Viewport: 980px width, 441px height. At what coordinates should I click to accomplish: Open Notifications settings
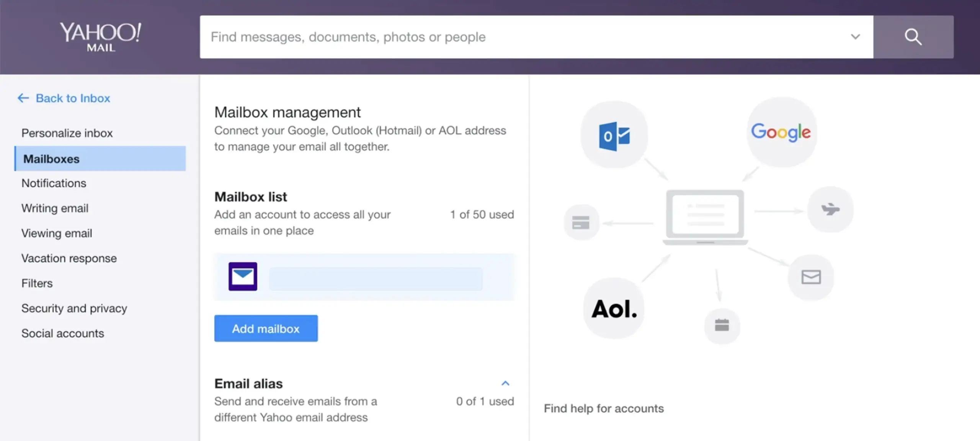(x=54, y=183)
